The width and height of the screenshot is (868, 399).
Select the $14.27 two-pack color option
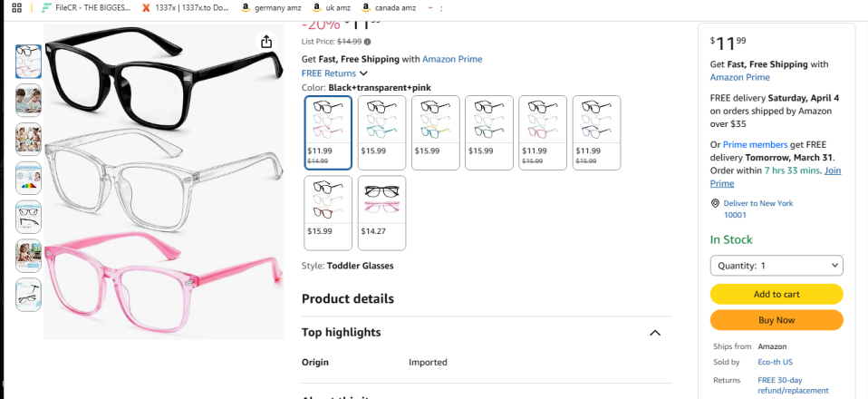click(x=382, y=213)
